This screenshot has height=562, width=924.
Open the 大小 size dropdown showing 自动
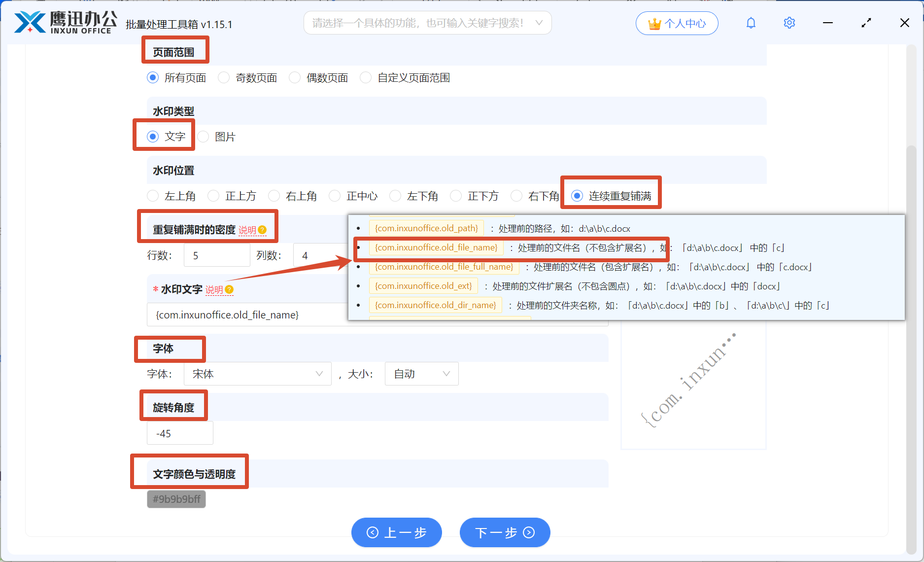(x=421, y=374)
